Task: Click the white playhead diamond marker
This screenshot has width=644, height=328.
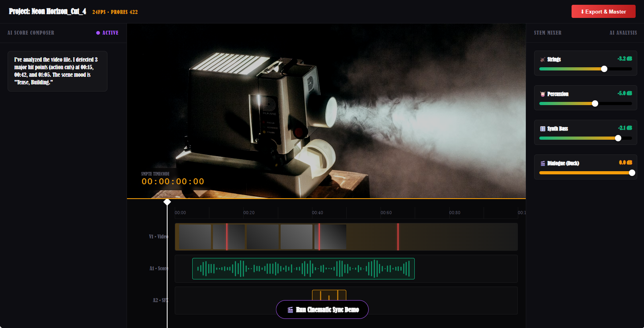Action: tap(167, 202)
